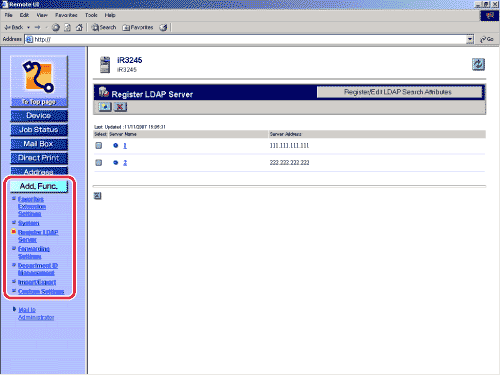500x375 pixels.
Task: Open server name link 1
Action: tap(125, 146)
